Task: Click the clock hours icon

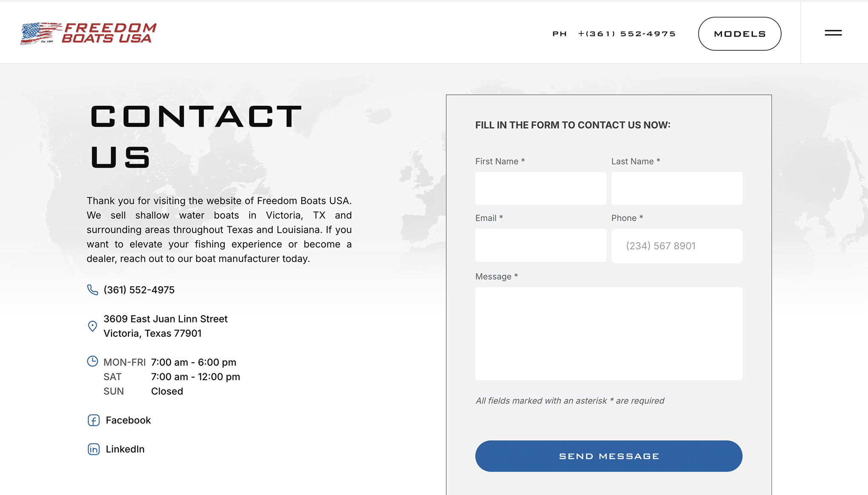Action: point(92,361)
